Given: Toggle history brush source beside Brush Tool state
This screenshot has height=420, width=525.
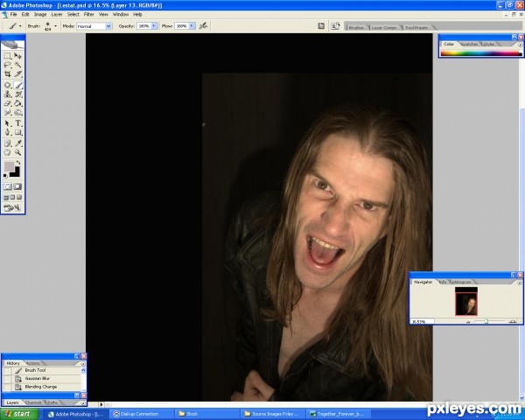Looking at the screenshot, I should tap(6, 370).
